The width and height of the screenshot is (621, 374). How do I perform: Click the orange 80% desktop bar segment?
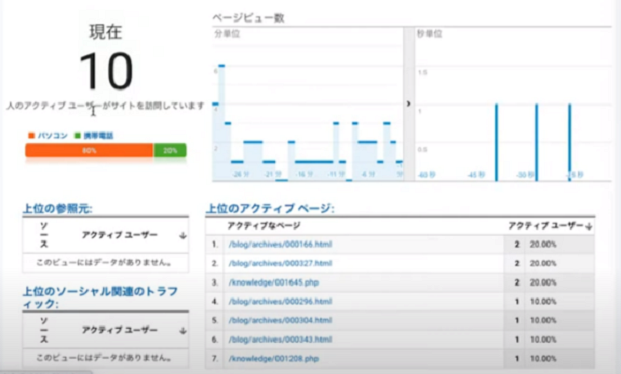coord(89,150)
